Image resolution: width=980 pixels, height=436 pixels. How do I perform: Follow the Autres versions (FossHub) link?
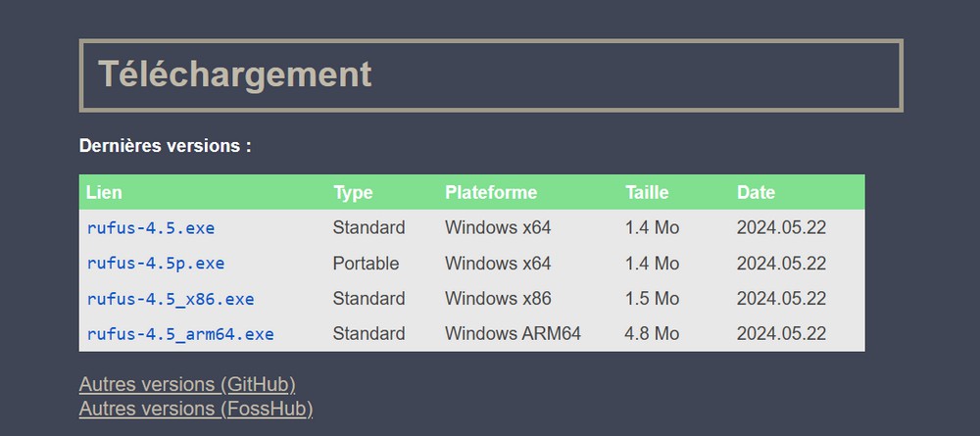[x=196, y=409]
